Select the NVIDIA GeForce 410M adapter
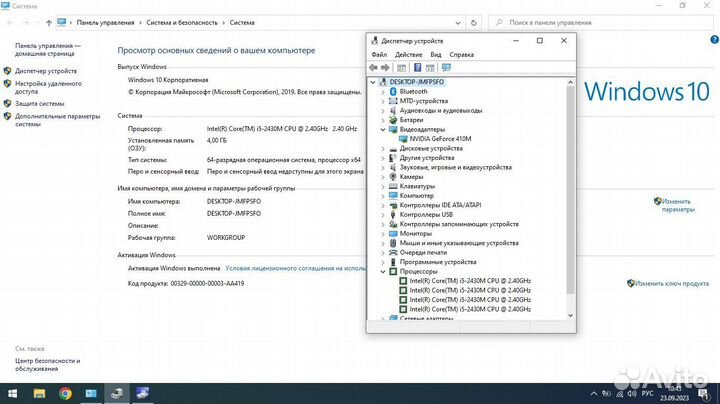Viewport: 720px width, 404px height. [x=440, y=139]
